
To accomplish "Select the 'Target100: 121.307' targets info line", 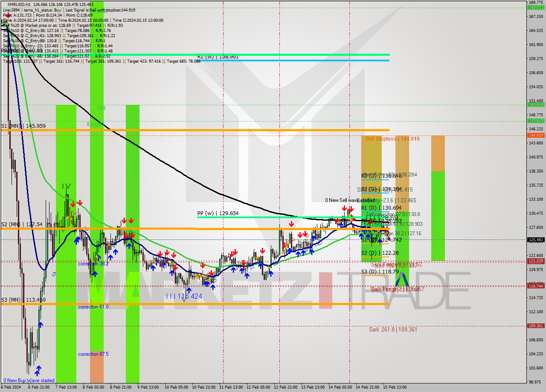I will 102,61.
